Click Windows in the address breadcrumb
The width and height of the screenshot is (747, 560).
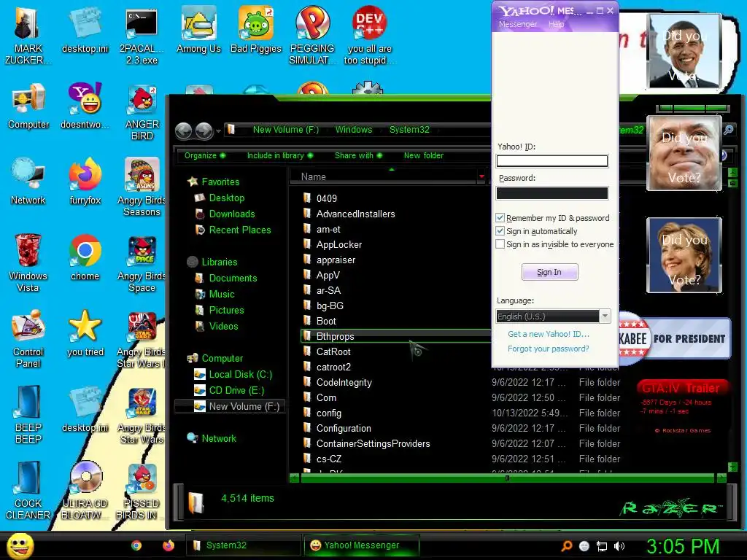pos(354,130)
